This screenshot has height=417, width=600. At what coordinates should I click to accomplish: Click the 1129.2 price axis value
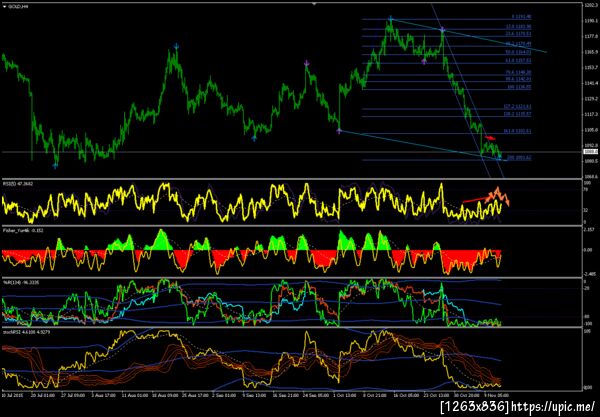[591, 99]
